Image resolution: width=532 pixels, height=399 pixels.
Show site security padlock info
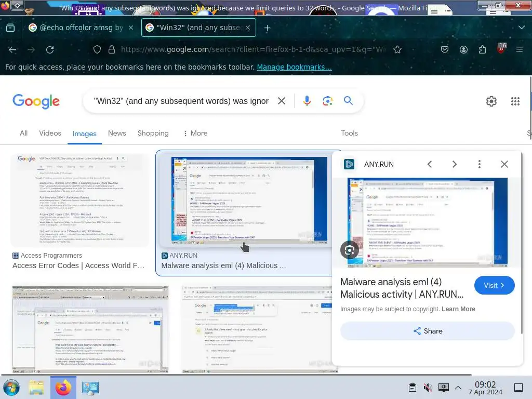[111, 49]
